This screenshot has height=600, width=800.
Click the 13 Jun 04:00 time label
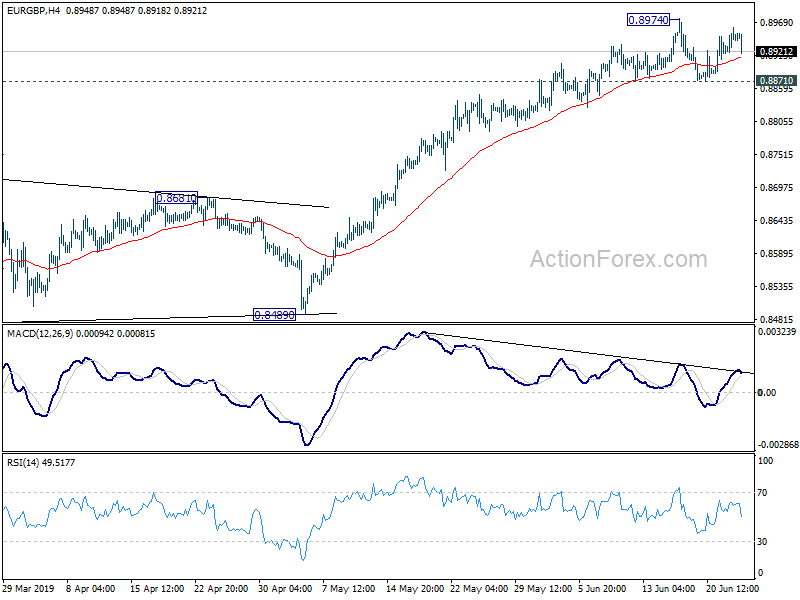[x=668, y=588]
